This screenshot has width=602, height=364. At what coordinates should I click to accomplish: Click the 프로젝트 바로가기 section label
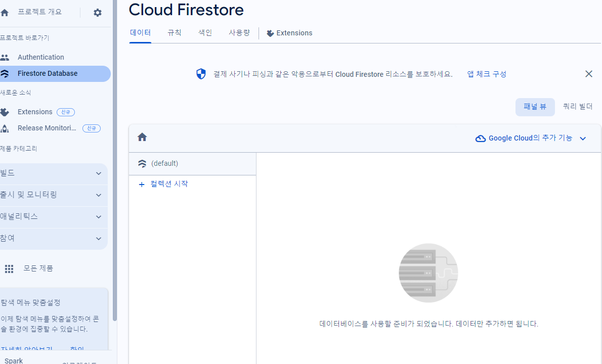coord(25,38)
